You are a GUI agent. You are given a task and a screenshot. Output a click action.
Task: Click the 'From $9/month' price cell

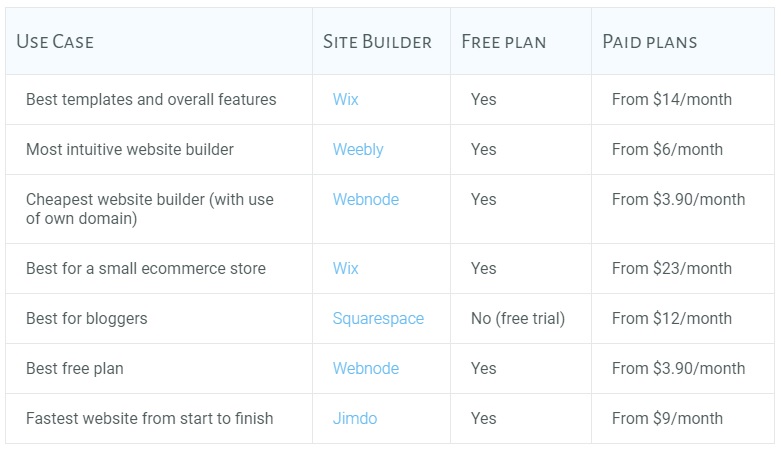pos(683,419)
